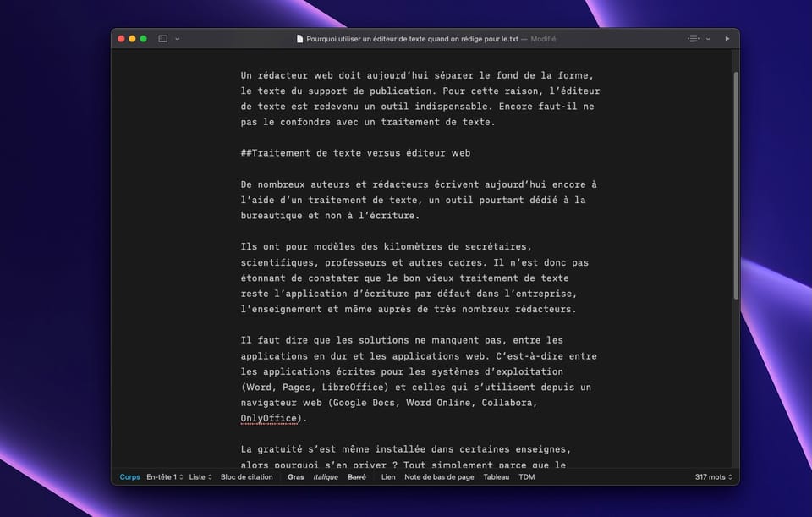
Task: Select Corps paragraph style
Action: (129, 477)
